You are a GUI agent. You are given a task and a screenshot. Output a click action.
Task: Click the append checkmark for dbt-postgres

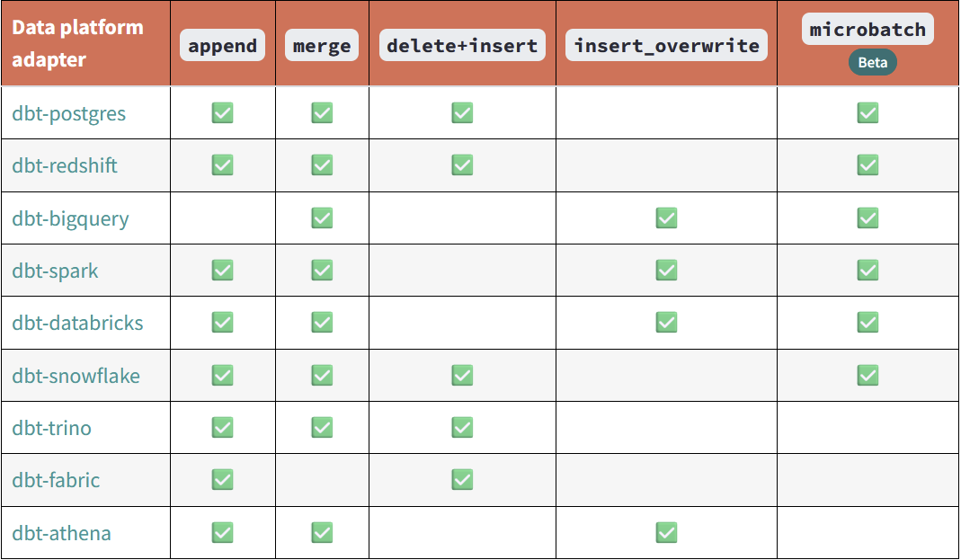(222, 113)
